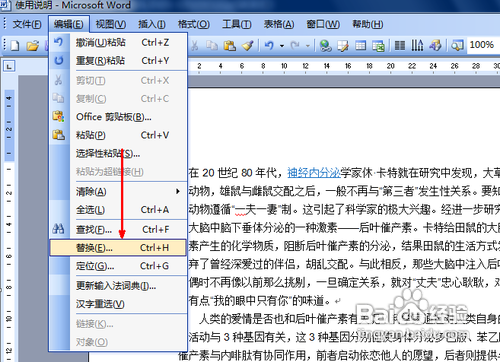Open the 视图(V) menu
The width and height of the screenshot is (500, 362).
[111, 24]
